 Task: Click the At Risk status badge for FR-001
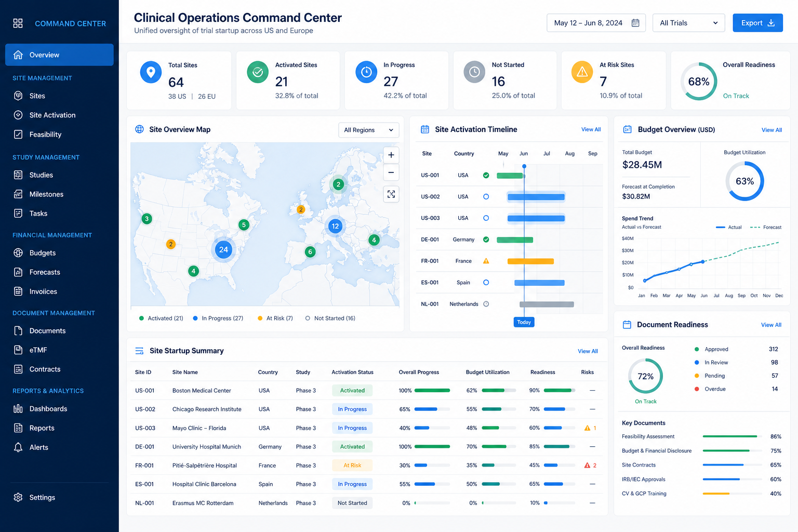point(352,465)
